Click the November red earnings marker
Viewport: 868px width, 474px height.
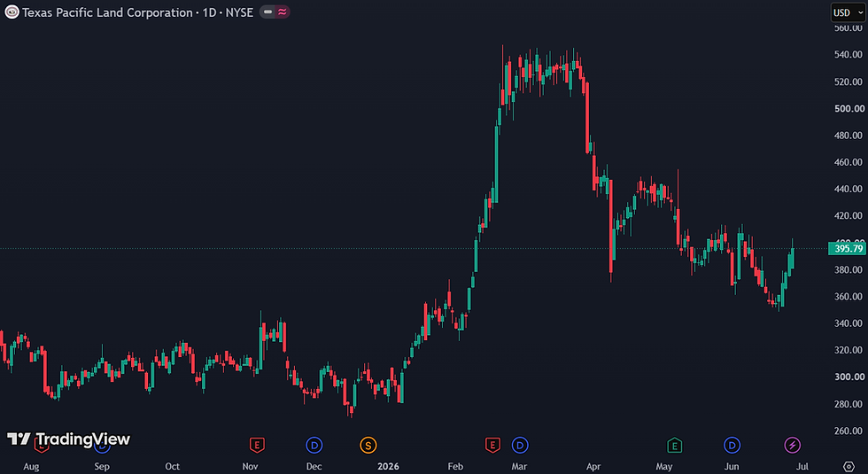click(x=256, y=445)
